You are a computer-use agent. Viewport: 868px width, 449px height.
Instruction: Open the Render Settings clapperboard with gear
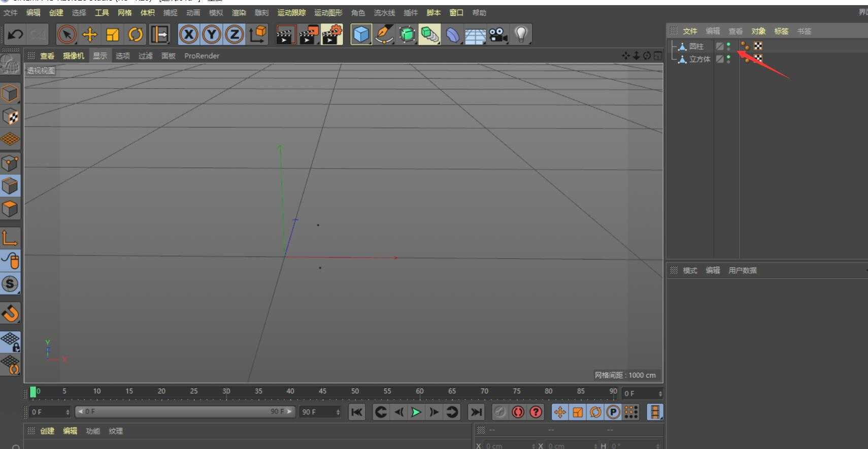pyautogui.click(x=332, y=35)
